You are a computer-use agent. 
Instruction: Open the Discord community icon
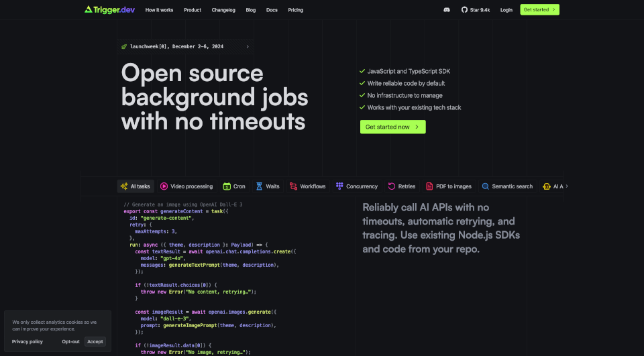point(447,10)
